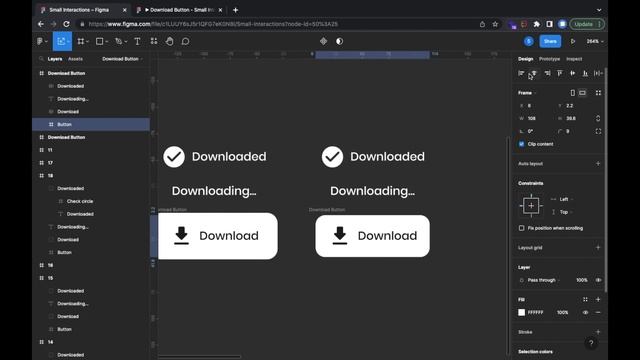Click the browser address bar URL
This screenshot has width=640, height=360.
click(x=213, y=24)
